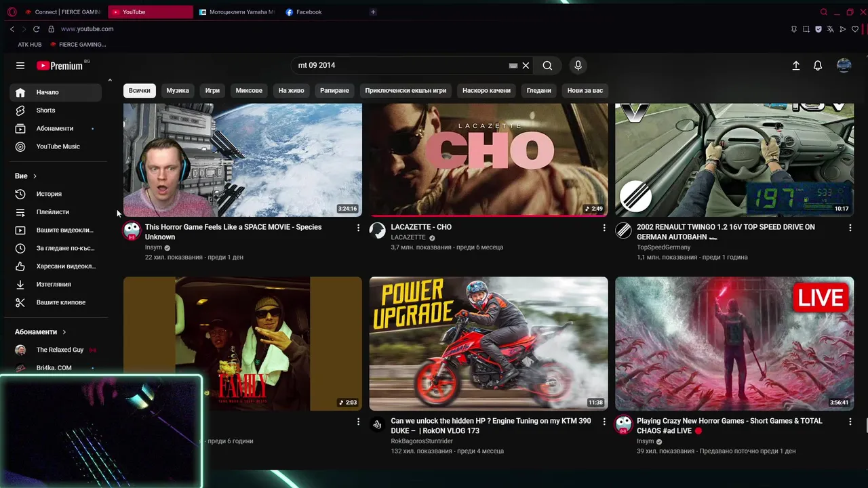868x488 pixels.
Task: Select the На живо filter chip
Action: pyautogui.click(x=291, y=90)
